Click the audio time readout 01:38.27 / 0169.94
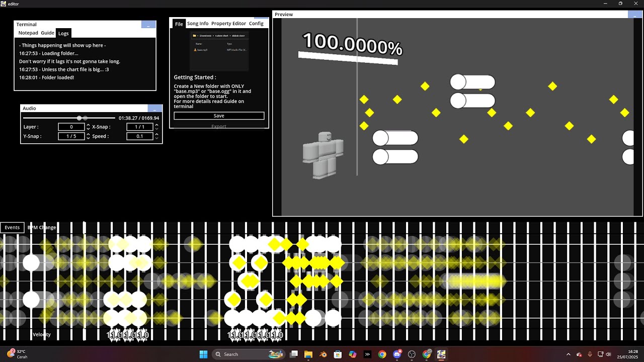 [x=139, y=118]
